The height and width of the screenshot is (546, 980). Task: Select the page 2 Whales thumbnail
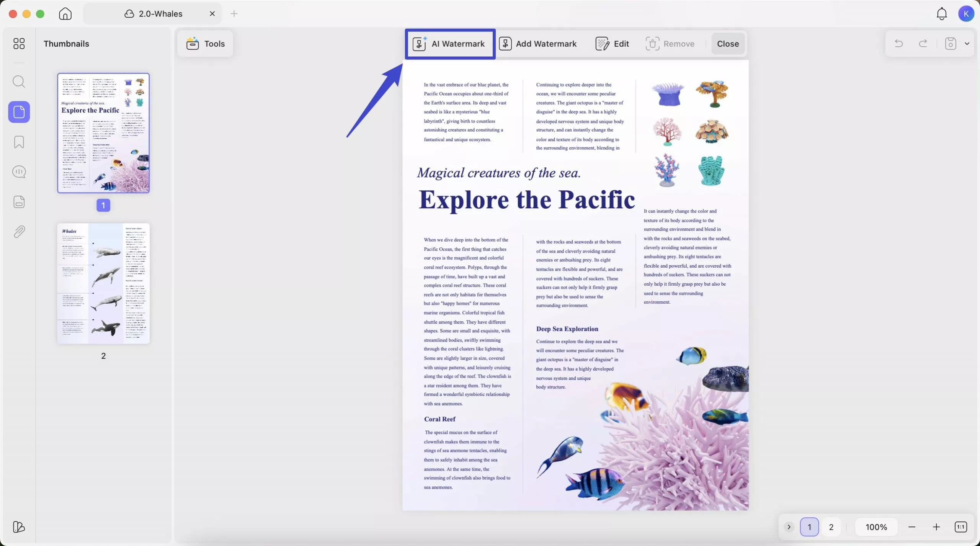[103, 283]
